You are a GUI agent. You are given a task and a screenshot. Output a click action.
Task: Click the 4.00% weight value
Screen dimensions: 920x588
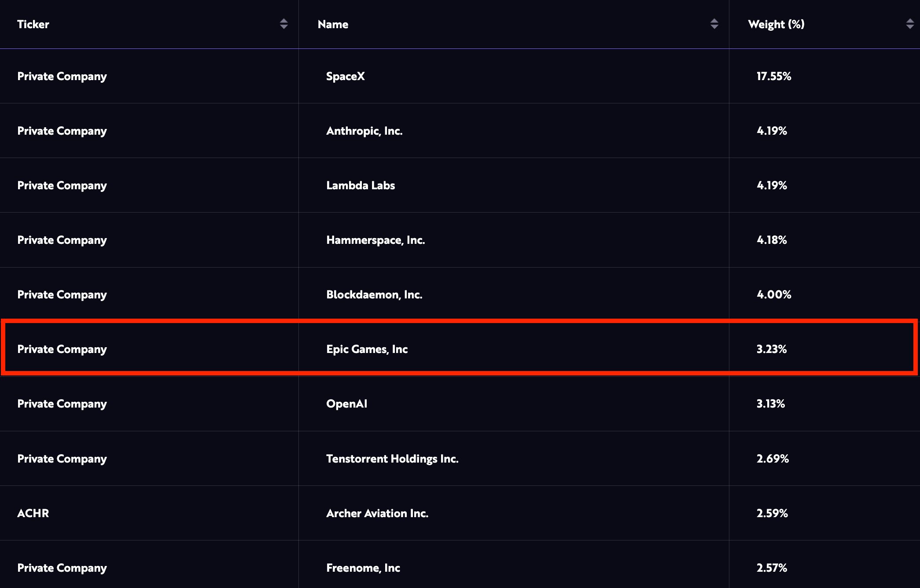pyautogui.click(x=774, y=294)
